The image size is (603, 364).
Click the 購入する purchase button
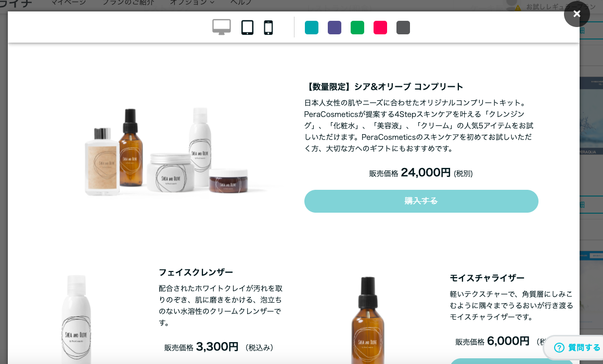(x=421, y=201)
